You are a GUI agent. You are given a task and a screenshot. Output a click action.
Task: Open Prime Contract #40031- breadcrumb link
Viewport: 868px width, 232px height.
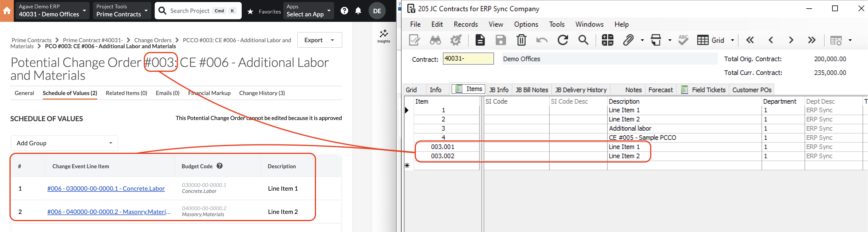(x=93, y=40)
